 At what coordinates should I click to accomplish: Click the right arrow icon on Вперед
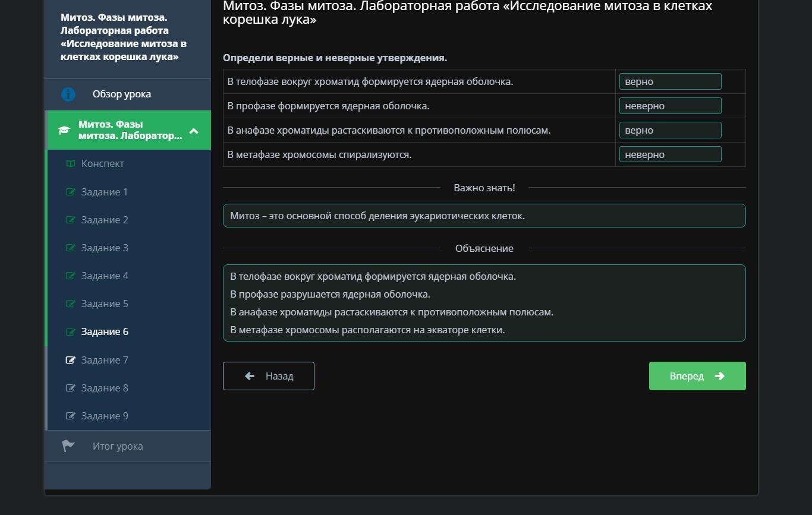[x=719, y=376]
